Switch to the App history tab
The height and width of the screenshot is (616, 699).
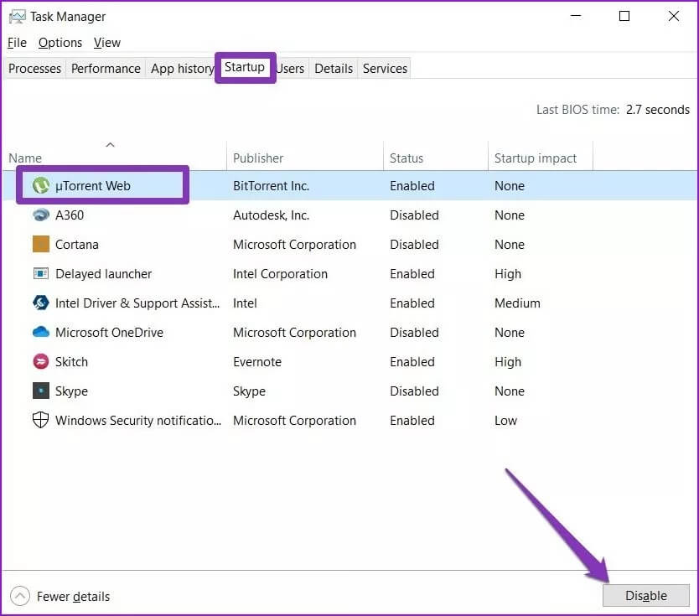click(x=182, y=69)
